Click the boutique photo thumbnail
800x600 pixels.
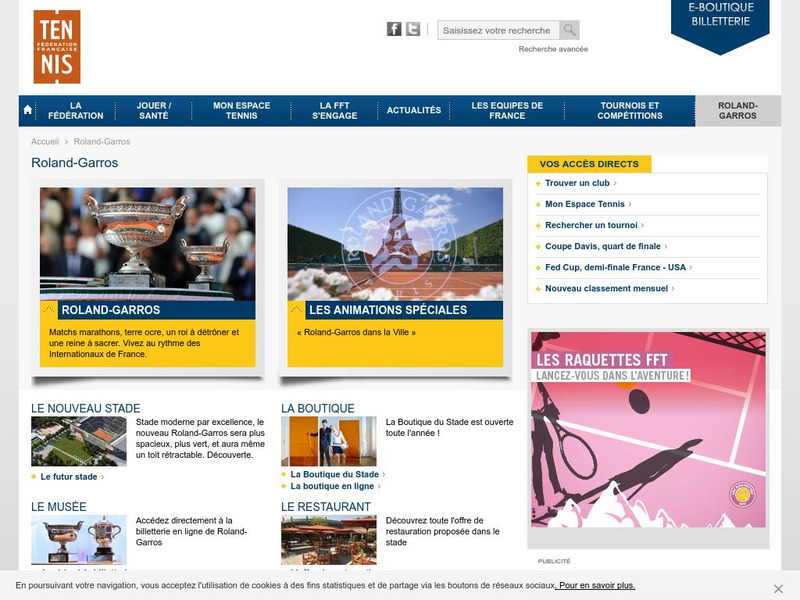pos(329,441)
